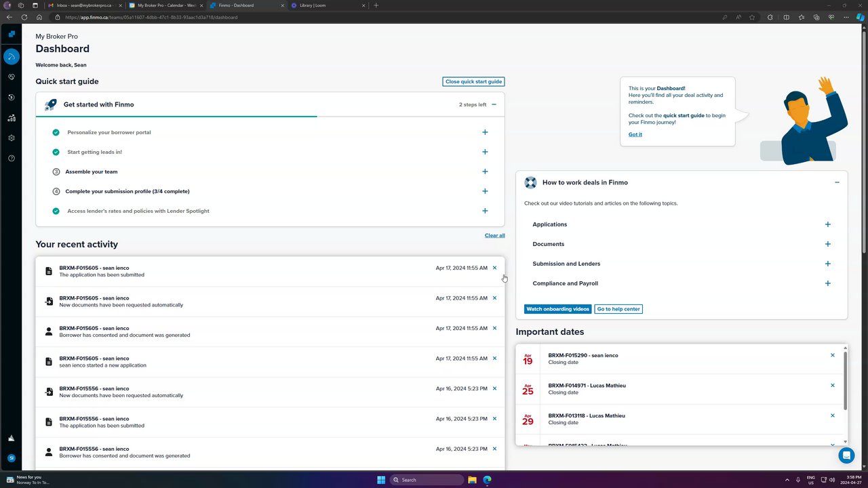This screenshot has height=488, width=868.
Task: Click the Important dates list scrollbar
Action: (x=845, y=380)
